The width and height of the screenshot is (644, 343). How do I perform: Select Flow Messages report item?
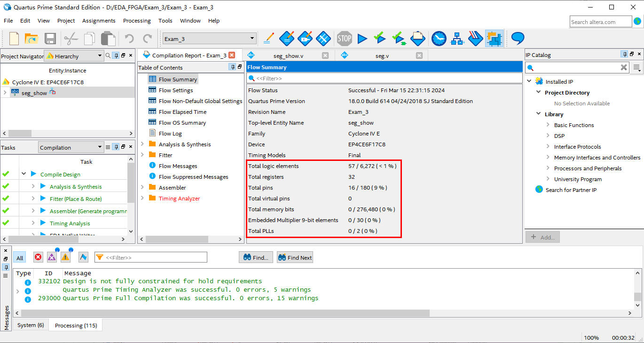click(x=178, y=166)
